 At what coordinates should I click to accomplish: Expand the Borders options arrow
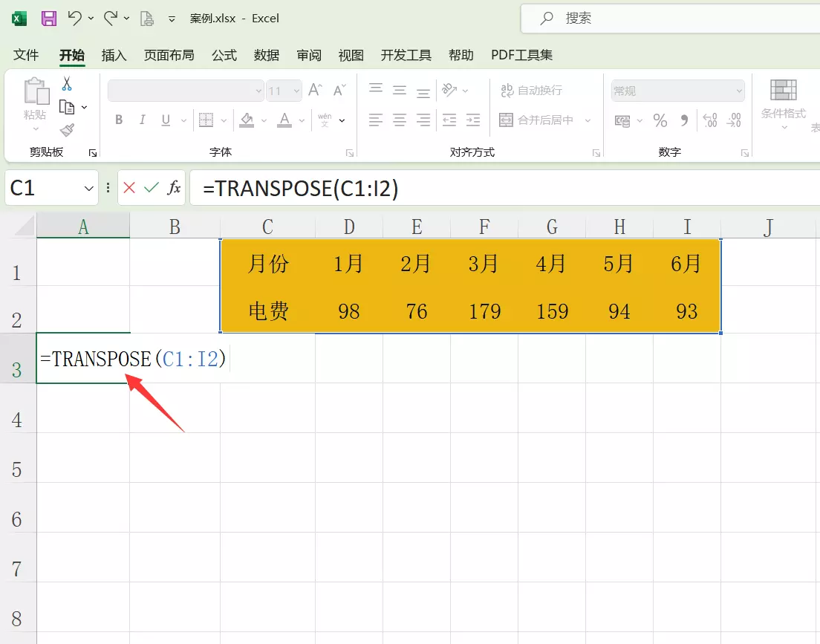[224, 120]
